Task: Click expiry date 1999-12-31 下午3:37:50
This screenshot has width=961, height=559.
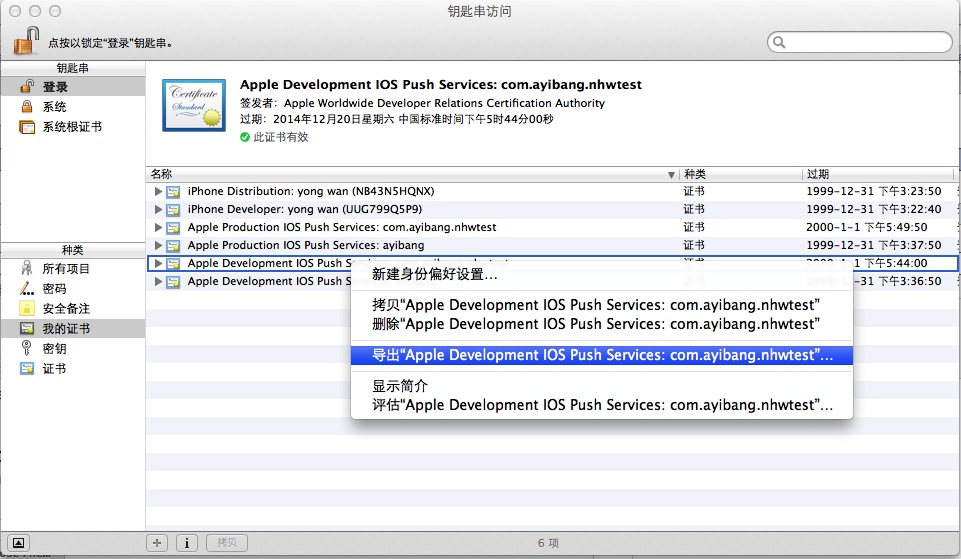Action: [x=873, y=245]
